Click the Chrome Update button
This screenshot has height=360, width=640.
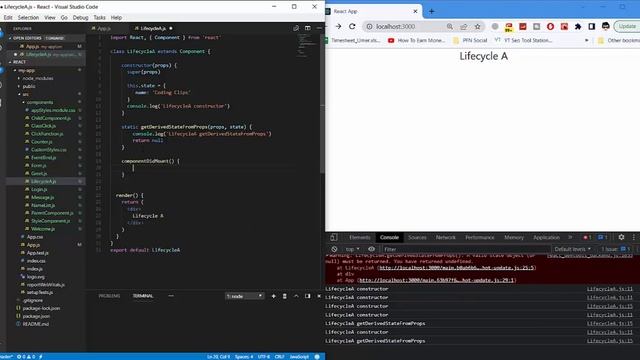(x=627, y=27)
